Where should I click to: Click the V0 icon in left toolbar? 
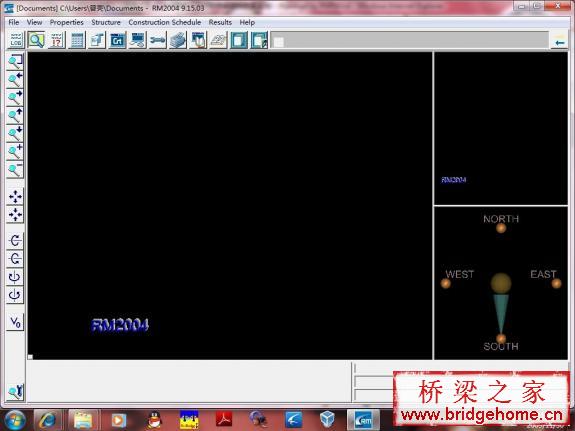[15, 322]
